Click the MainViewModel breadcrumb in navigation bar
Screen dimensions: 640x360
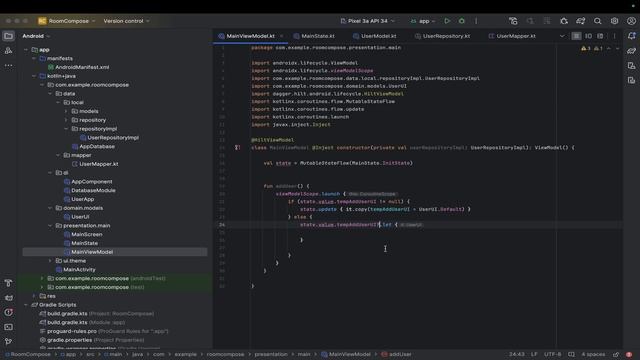(346, 354)
